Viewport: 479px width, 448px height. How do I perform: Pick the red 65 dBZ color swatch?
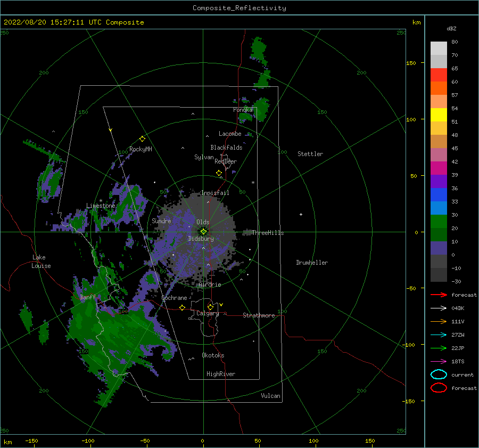point(439,75)
